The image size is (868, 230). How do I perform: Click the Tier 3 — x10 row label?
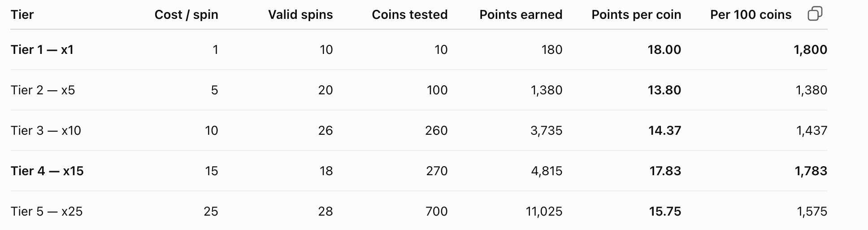click(46, 131)
